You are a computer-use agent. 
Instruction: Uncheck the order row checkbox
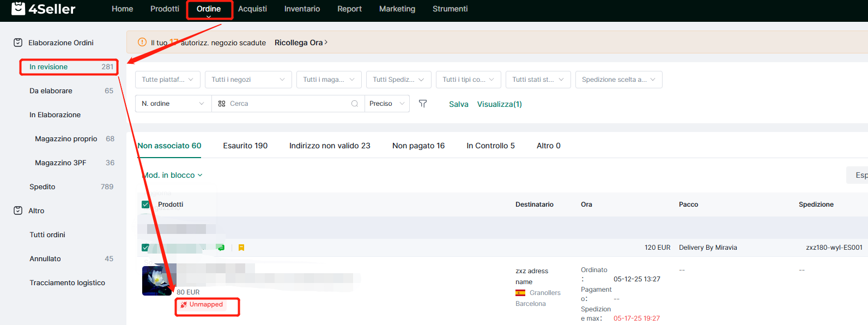tap(145, 248)
